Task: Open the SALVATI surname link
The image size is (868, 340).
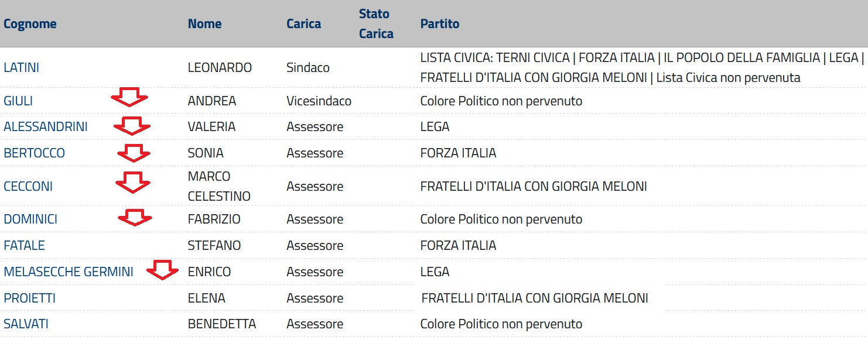Action: (26, 324)
